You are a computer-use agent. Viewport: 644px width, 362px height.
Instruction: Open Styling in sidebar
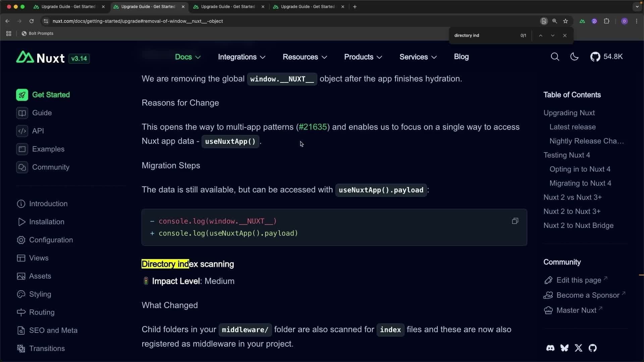(34, 294)
